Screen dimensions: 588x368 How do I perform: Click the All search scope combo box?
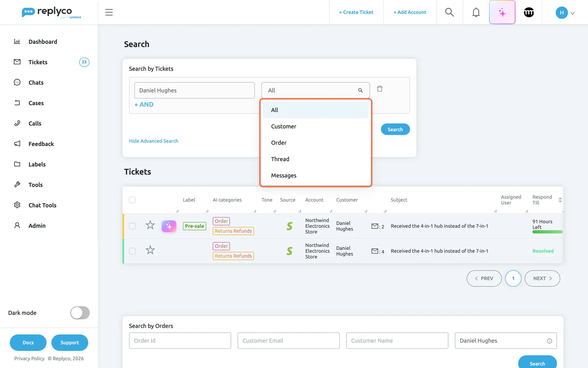[316, 90]
